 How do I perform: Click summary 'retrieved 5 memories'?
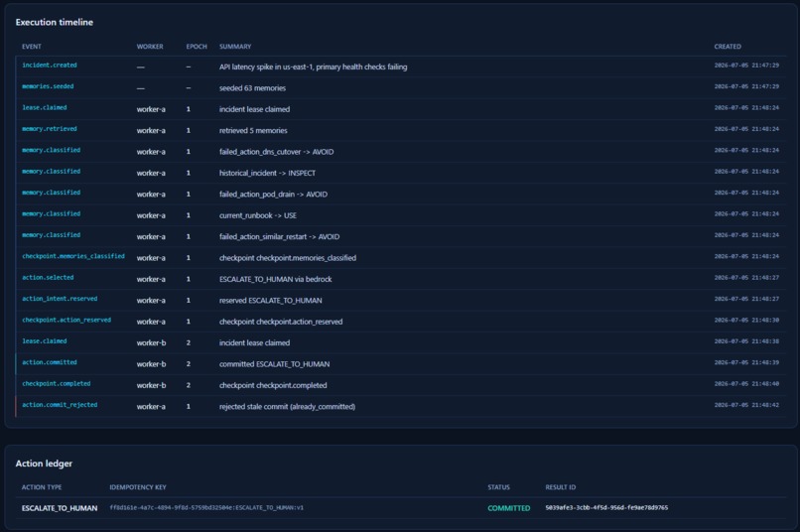click(x=253, y=131)
